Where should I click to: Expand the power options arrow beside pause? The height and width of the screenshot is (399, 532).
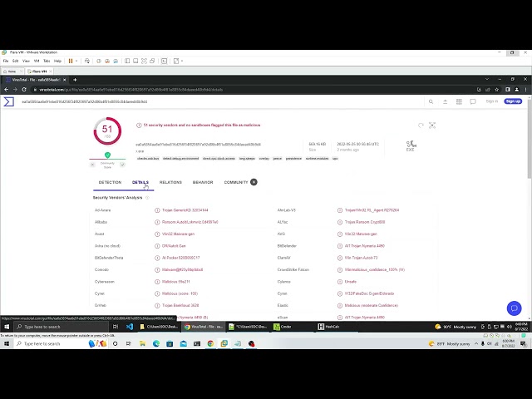76,61
